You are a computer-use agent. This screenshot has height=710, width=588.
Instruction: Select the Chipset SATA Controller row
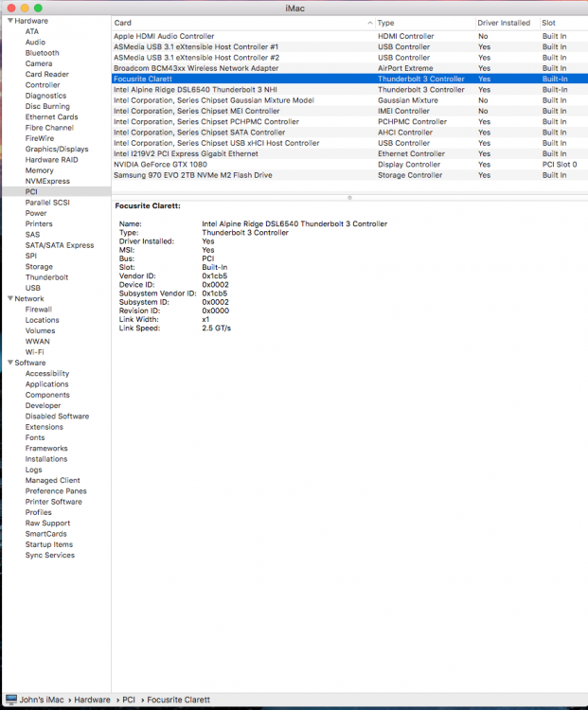click(x=349, y=133)
